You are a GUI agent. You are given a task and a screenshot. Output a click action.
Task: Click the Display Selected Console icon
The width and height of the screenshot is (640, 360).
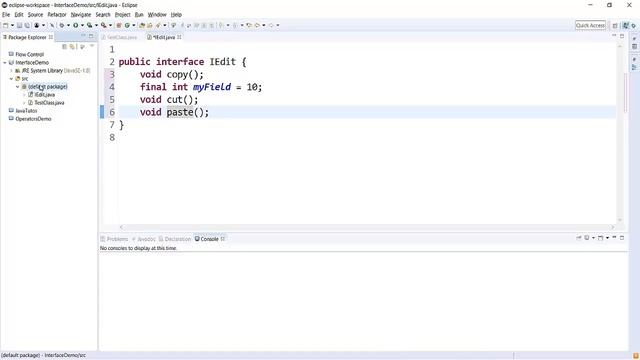(x=587, y=238)
